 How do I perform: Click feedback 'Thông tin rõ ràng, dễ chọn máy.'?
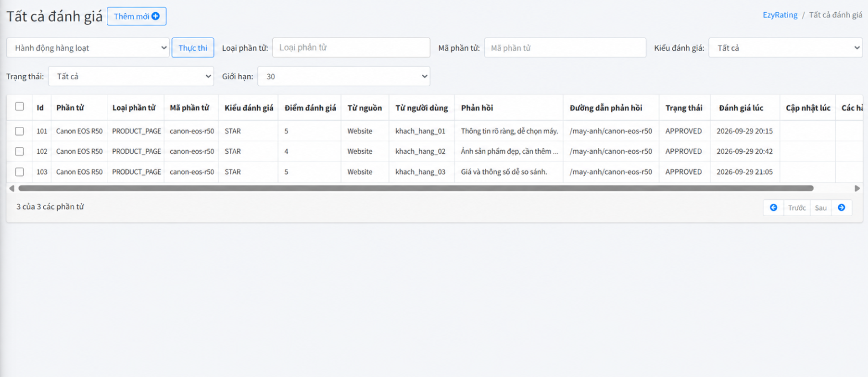[x=509, y=131]
